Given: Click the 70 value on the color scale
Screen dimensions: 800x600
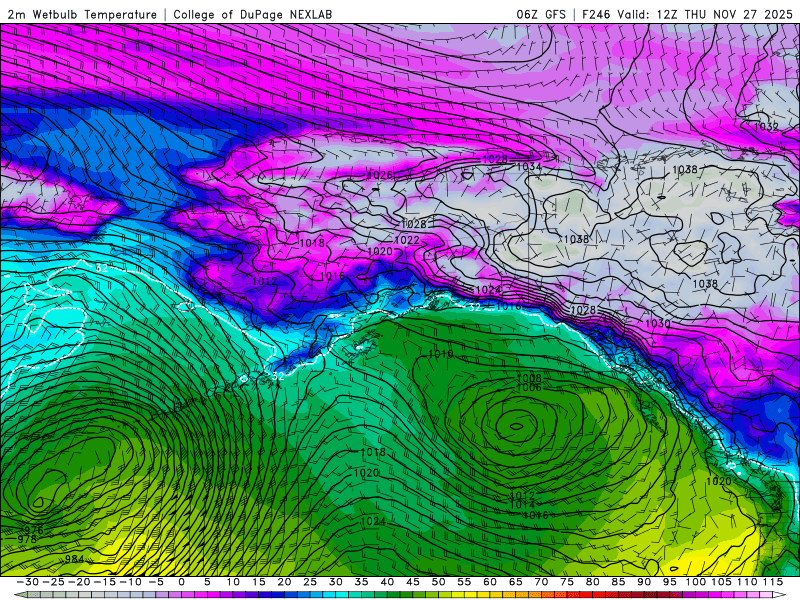Looking at the screenshot, I should click(541, 582).
